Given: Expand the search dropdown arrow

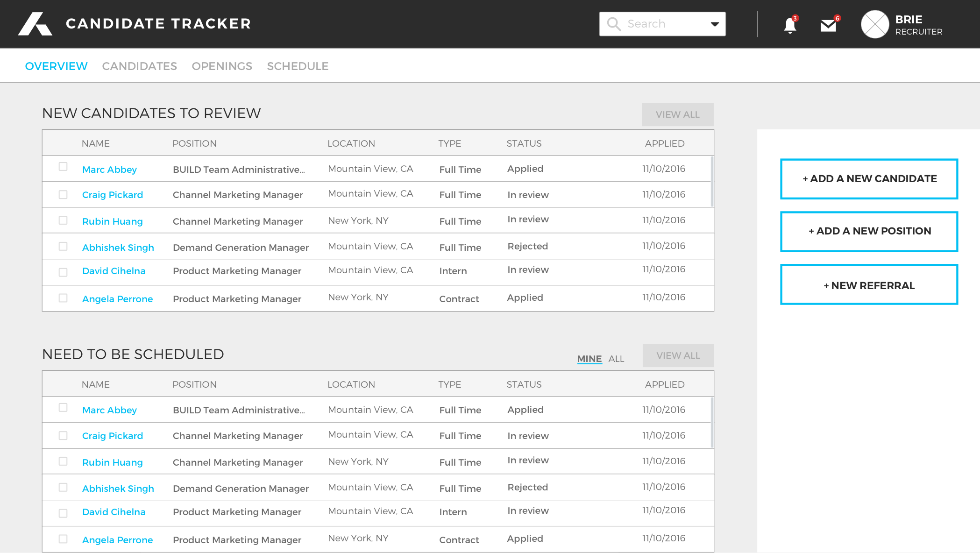Looking at the screenshot, I should tap(715, 24).
